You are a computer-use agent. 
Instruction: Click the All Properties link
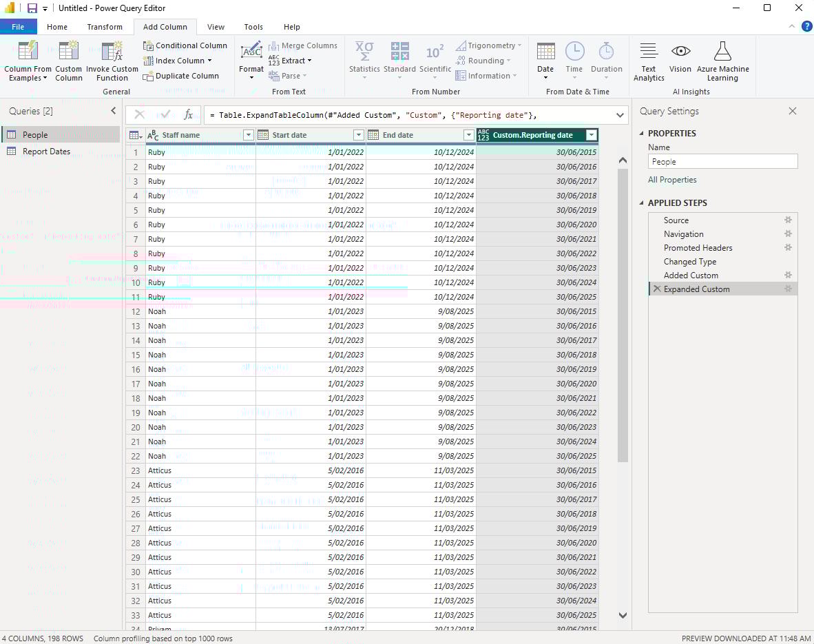coord(672,180)
